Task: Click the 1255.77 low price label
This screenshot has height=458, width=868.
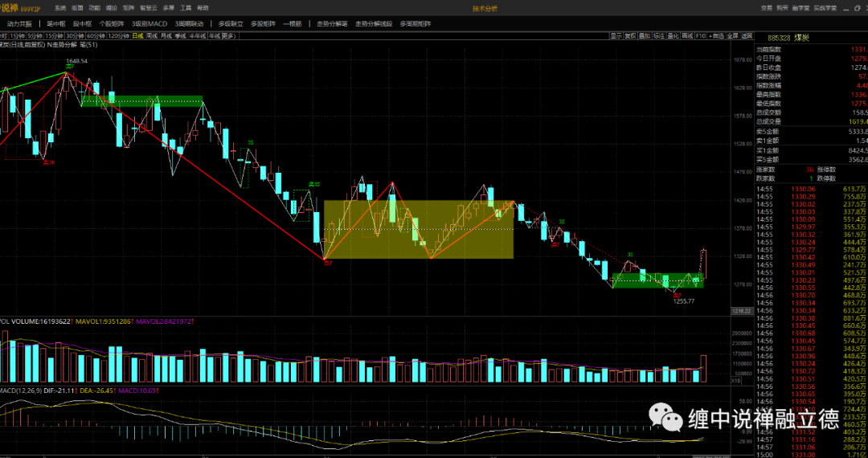Action: tap(684, 301)
